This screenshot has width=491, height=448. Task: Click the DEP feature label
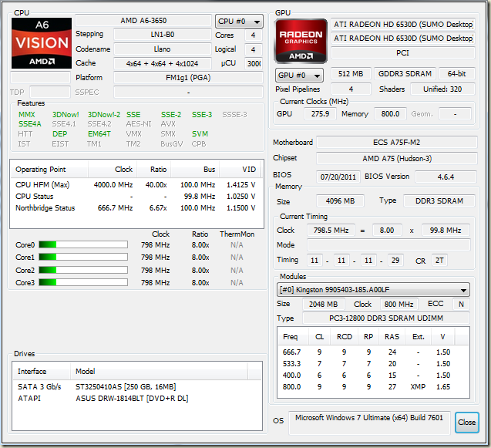[60, 134]
